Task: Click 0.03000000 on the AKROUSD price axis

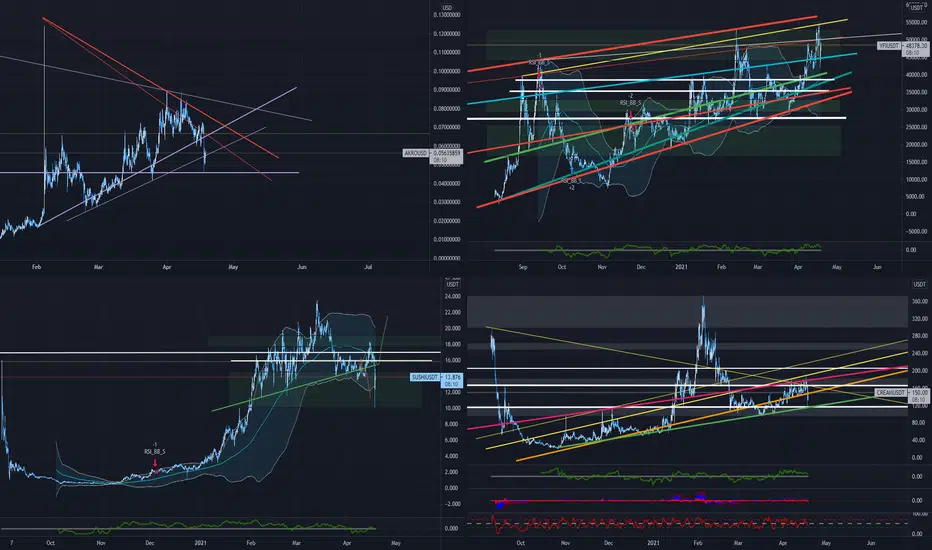Action: (447, 202)
